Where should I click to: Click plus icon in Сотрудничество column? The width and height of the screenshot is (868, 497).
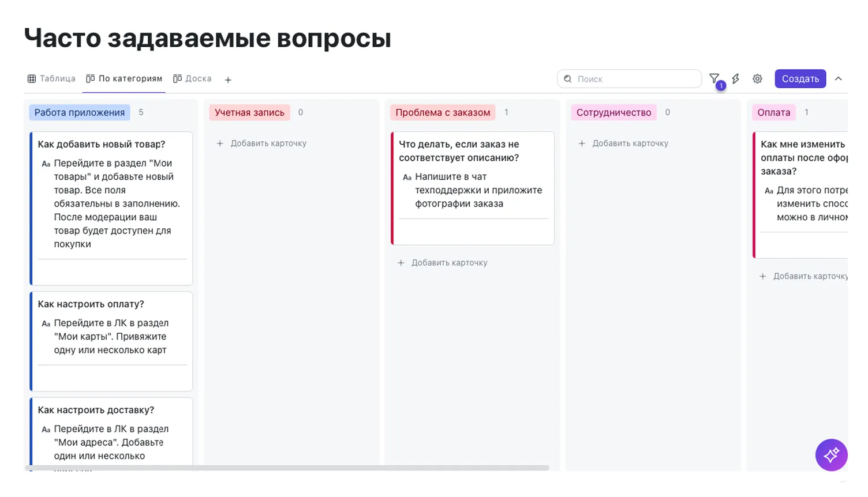582,144
